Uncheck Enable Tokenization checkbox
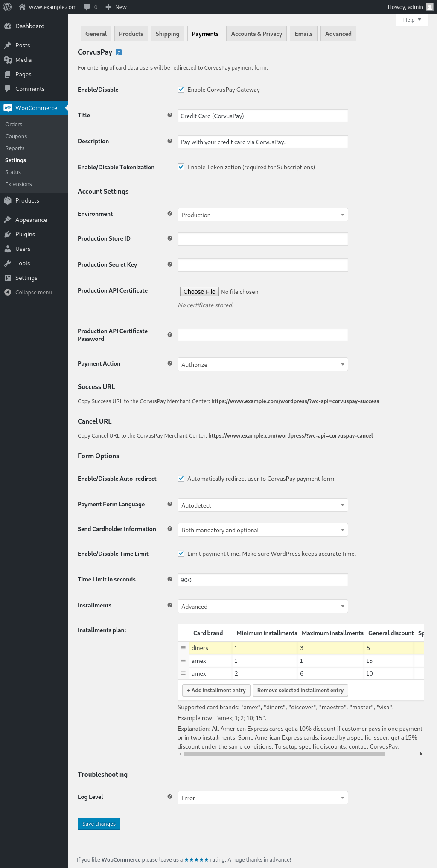 click(181, 167)
